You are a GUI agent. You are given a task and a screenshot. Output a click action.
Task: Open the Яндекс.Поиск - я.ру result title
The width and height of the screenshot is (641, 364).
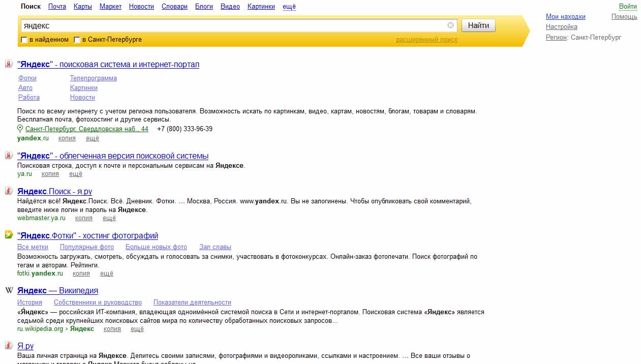[55, 192]
